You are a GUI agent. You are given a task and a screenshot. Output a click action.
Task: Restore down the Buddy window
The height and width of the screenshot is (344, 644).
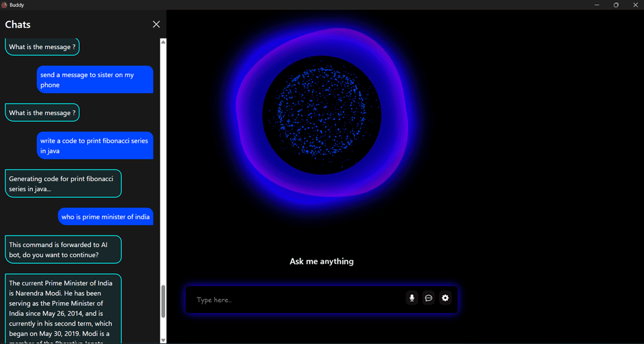click(x=616, y=5)
